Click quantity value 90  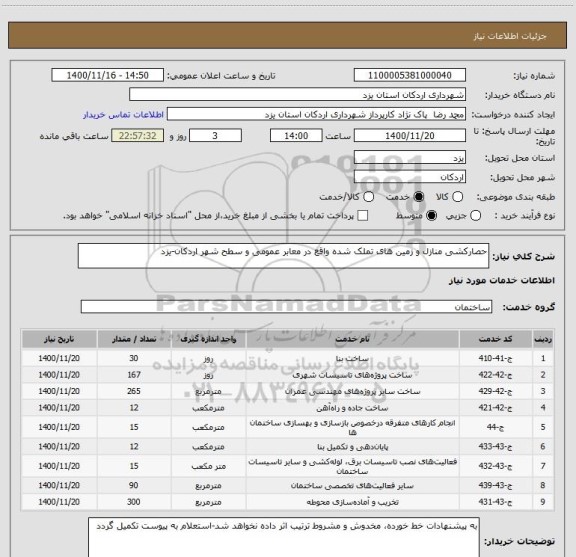134,485
